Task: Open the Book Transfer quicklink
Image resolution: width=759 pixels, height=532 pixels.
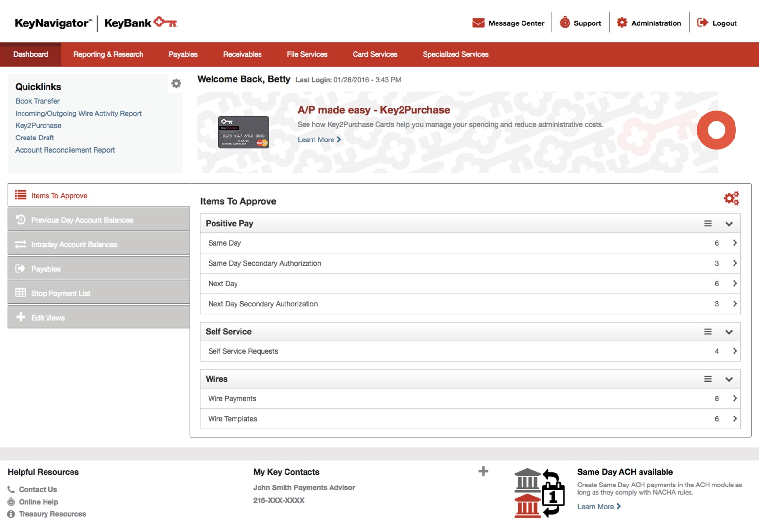Action: (x=37, y=101)
